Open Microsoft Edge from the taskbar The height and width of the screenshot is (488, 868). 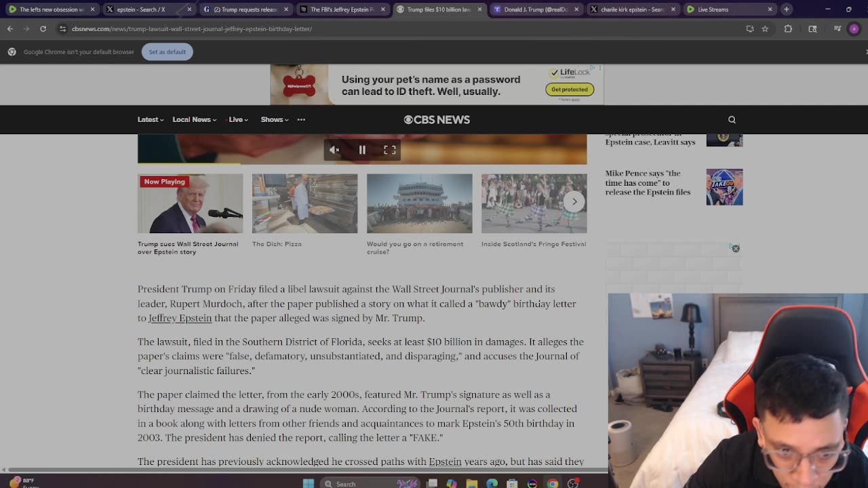click(x=492, y=483)
